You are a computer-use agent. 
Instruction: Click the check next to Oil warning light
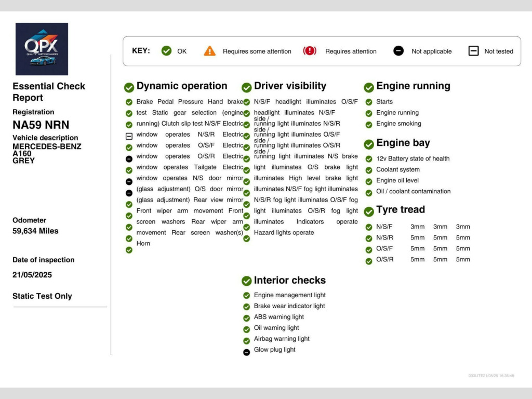tap(247, 329)
